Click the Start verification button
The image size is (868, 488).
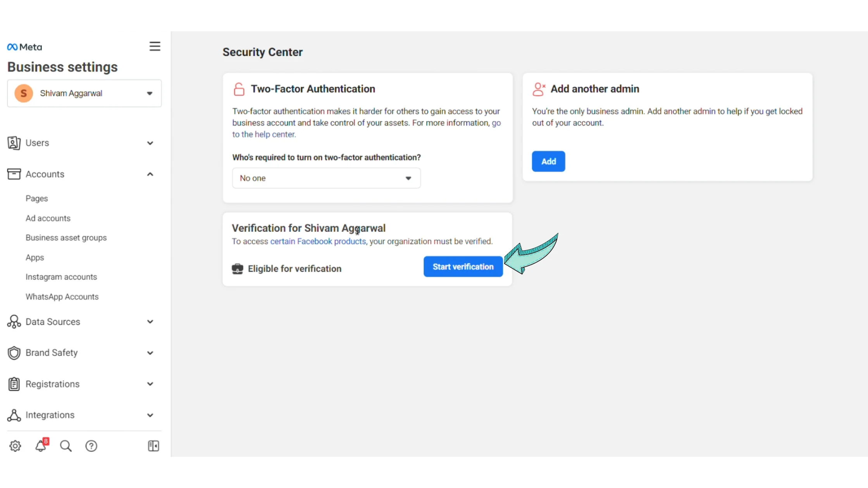(x=463, y=266)
